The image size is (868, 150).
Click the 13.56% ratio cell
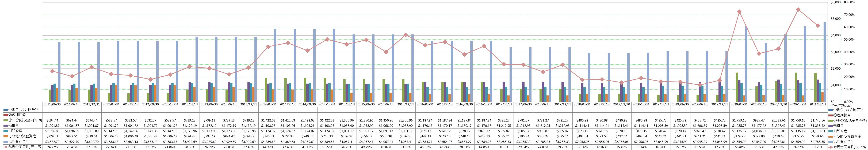[700, 147]
